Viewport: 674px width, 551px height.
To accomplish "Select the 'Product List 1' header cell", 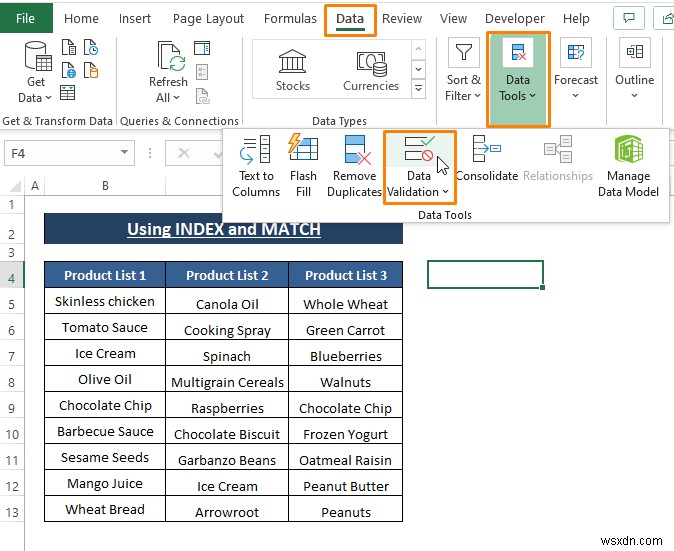I will [105, 275].
